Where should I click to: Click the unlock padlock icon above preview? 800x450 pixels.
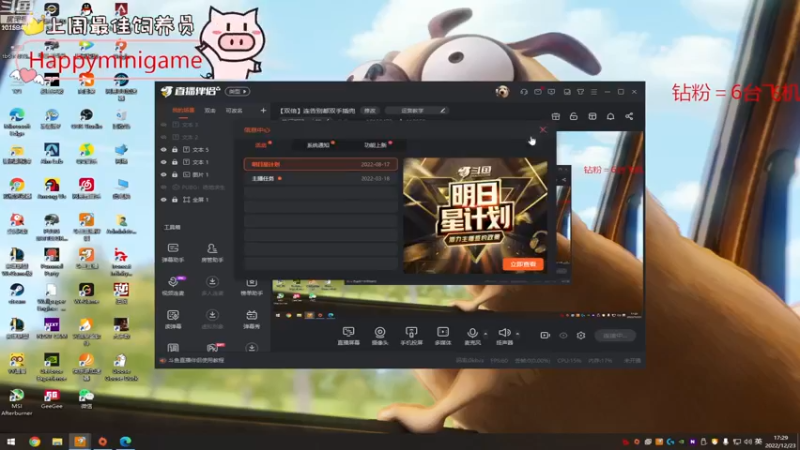[x=573, y=116]
